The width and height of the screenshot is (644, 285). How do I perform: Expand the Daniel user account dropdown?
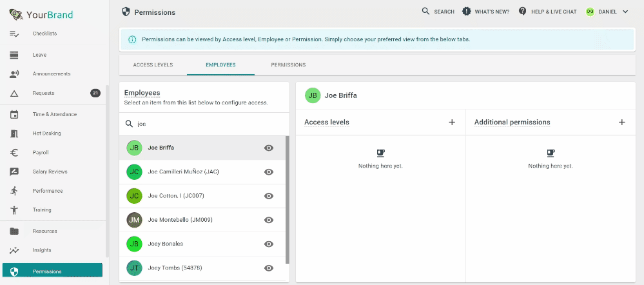pos(625,12)
